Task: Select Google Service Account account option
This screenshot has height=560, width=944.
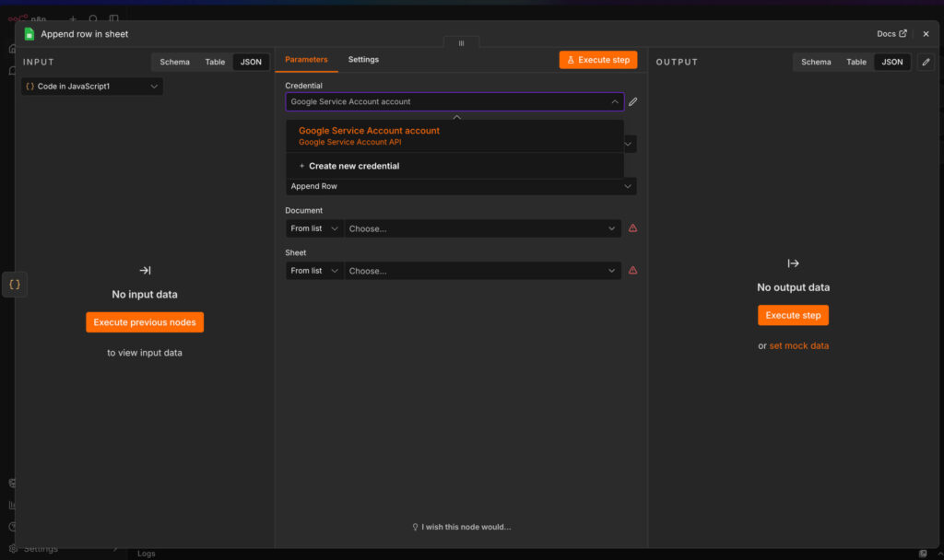Action: 454,136
